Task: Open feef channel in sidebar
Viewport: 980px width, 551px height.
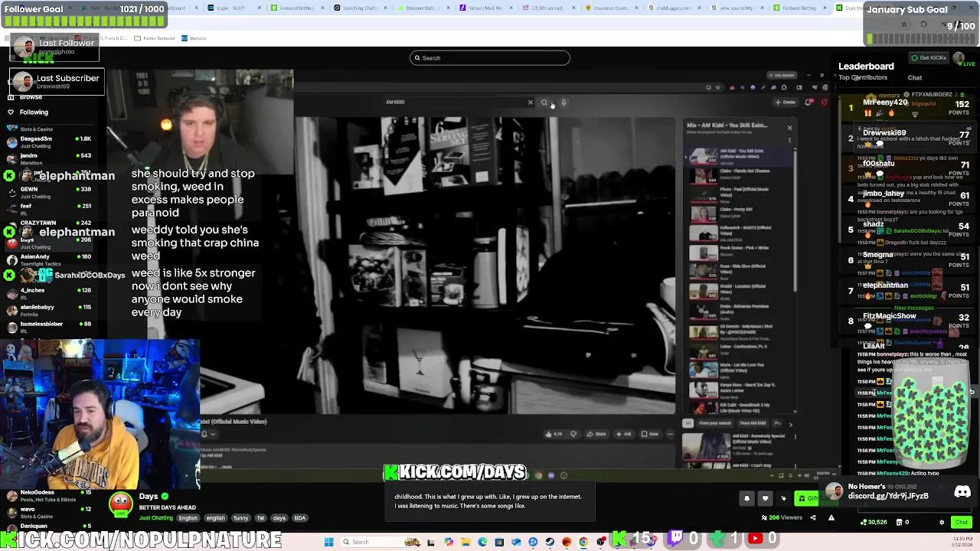Action: point(47,209)
